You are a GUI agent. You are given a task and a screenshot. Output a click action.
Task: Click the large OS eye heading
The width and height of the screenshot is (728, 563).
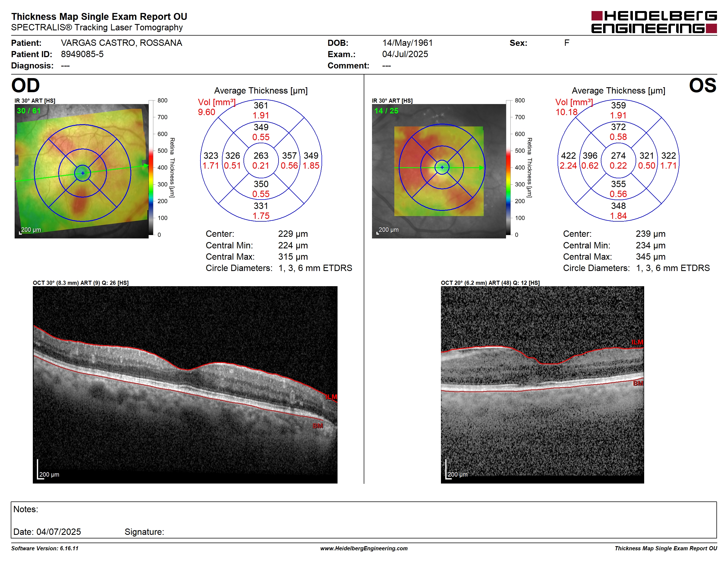[703, 86]
